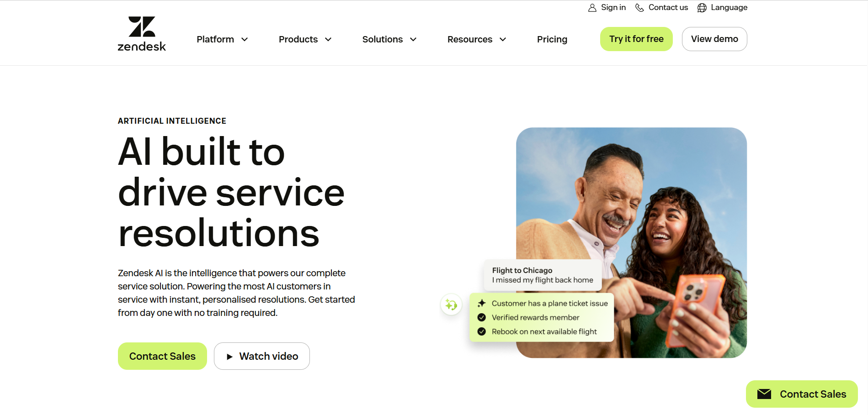Go to the Pricing page

(552, 39)
